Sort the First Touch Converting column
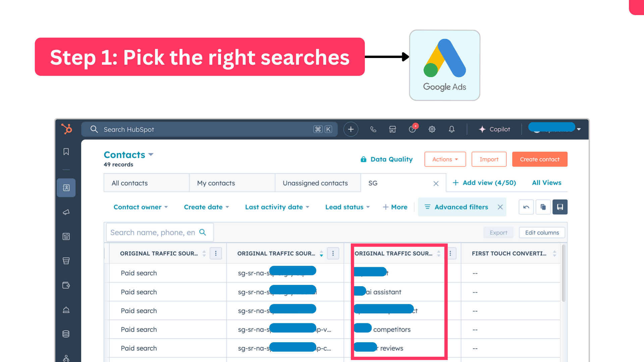The image size is (644, 362). (x=554, y=253)
